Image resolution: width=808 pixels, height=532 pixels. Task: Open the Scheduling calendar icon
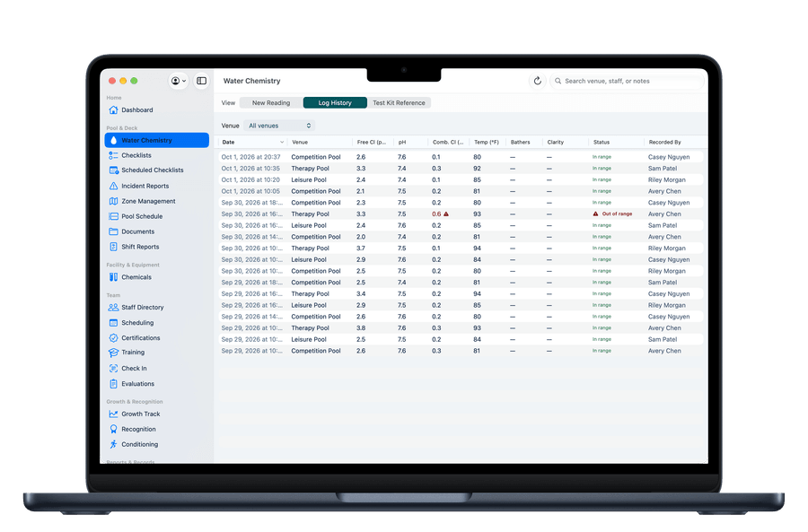(113, 322)
